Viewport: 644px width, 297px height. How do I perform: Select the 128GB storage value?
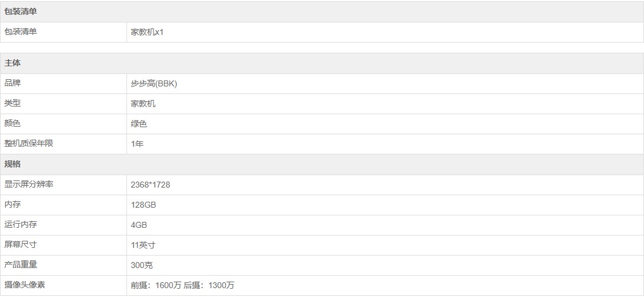pyautogui.click(x=143, y=205)
